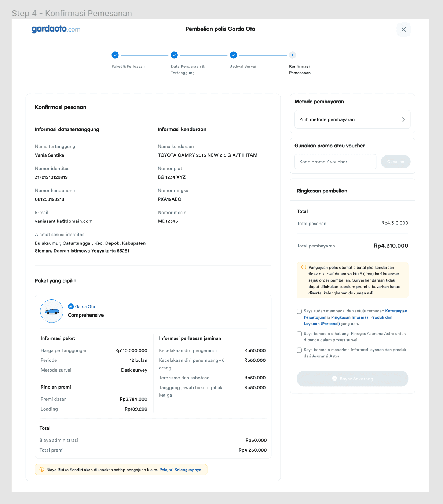
Task: Click the Rp189.200 Loading value
Action: [x=136, y=409]
